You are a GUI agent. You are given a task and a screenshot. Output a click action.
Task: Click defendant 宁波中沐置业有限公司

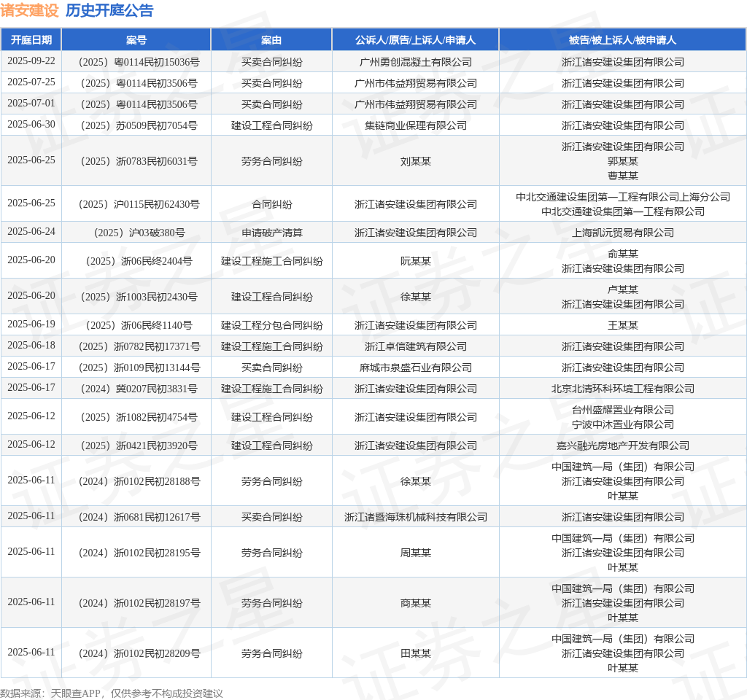click(623, 424)
